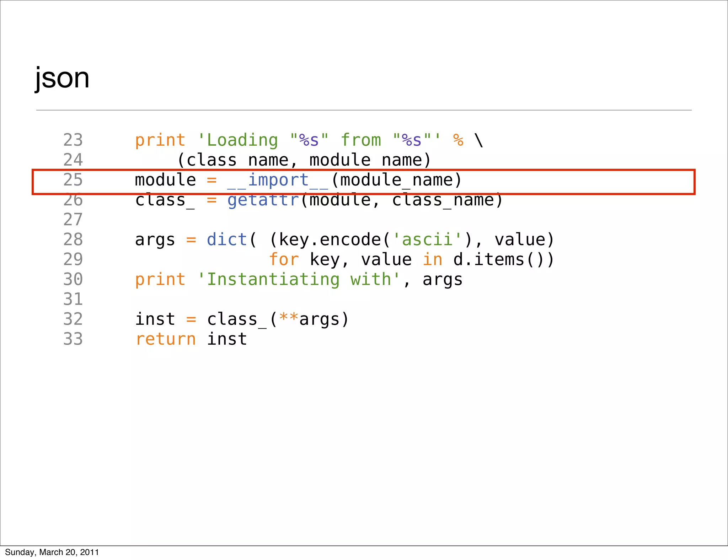Click 'inst' variable assignment on line 32

point(155,319)
